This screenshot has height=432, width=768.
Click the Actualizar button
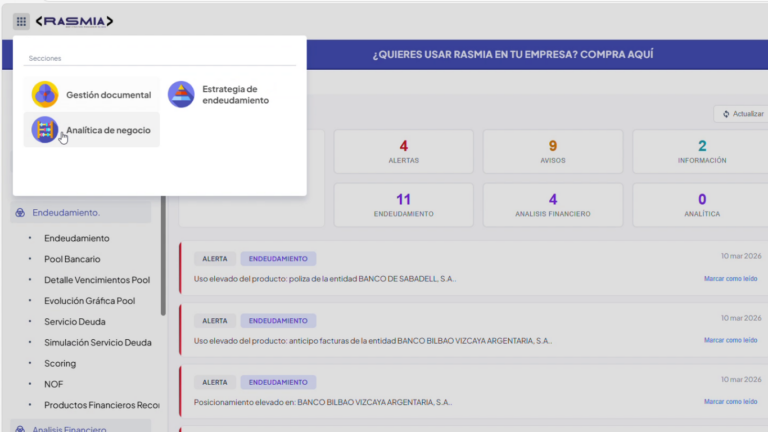742,114
